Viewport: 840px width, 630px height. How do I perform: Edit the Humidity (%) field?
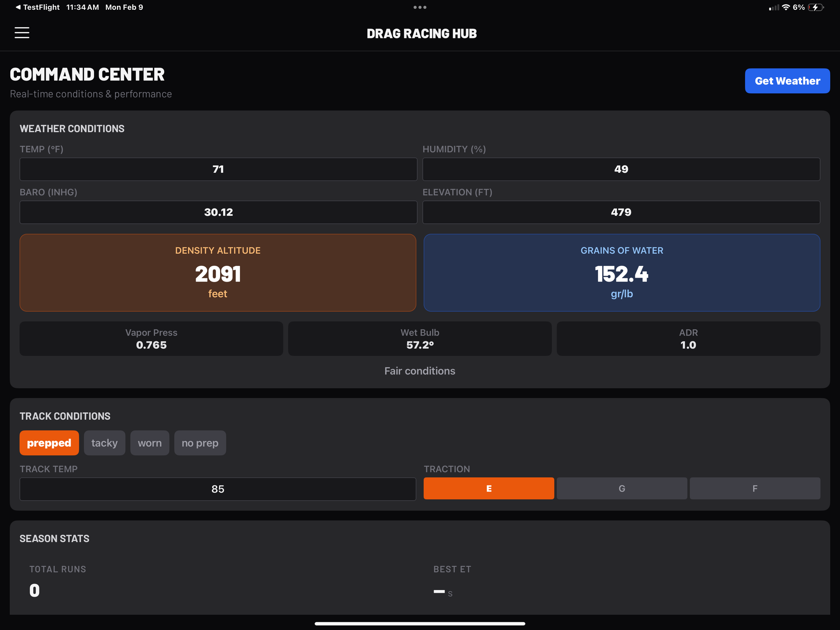621,169
